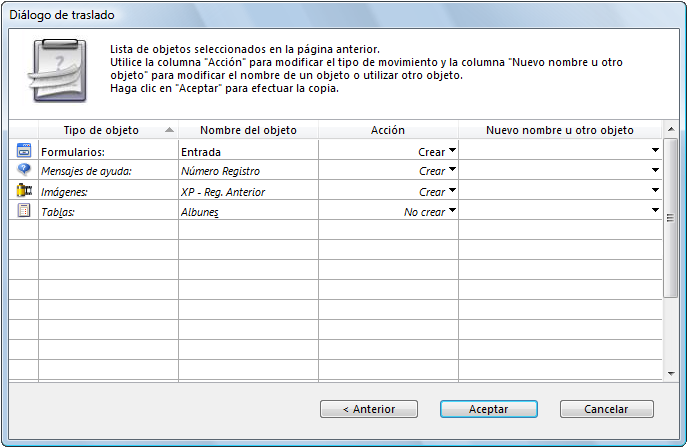Click the scrollbar down arrow
The image size is (687, 448).
pos(671,374)
